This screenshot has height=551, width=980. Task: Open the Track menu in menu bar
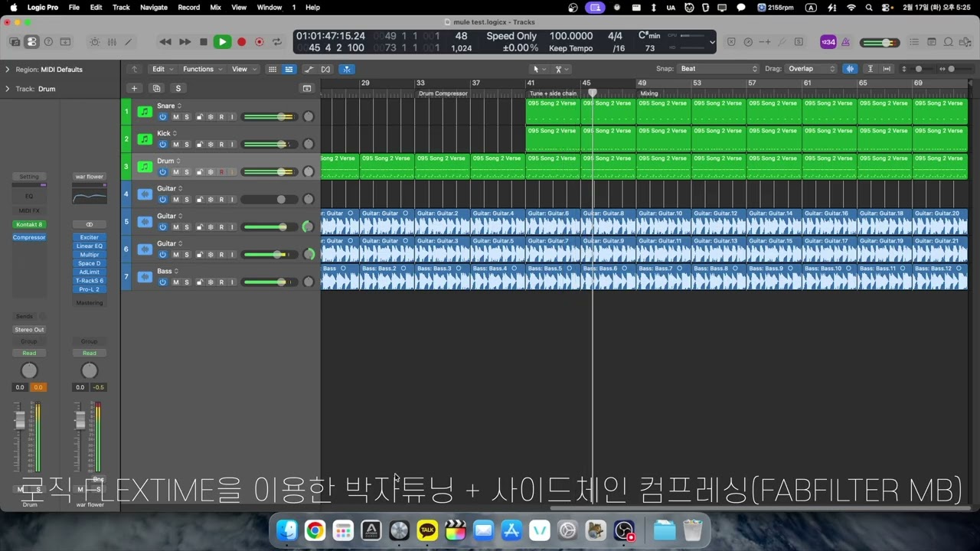(121, 7)
